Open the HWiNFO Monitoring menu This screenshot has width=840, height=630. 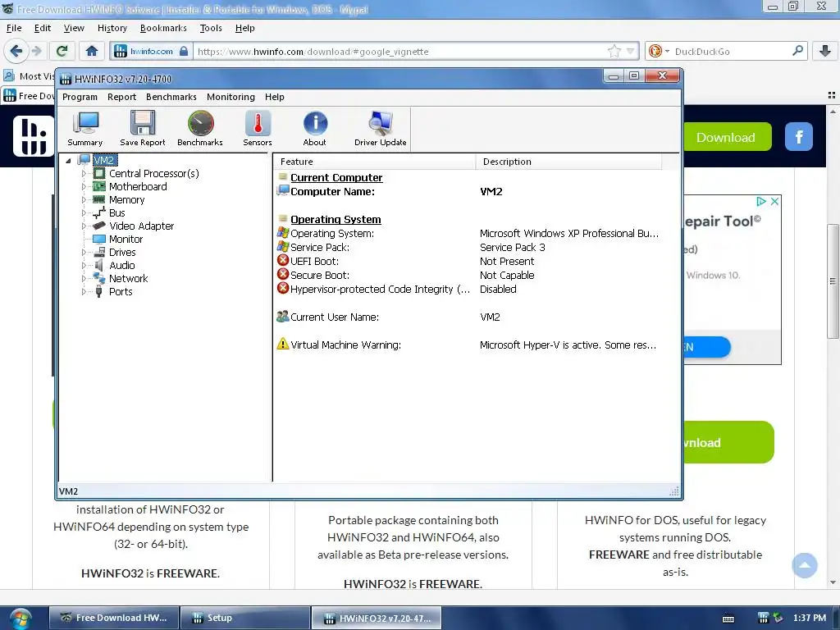pos(231,97)
